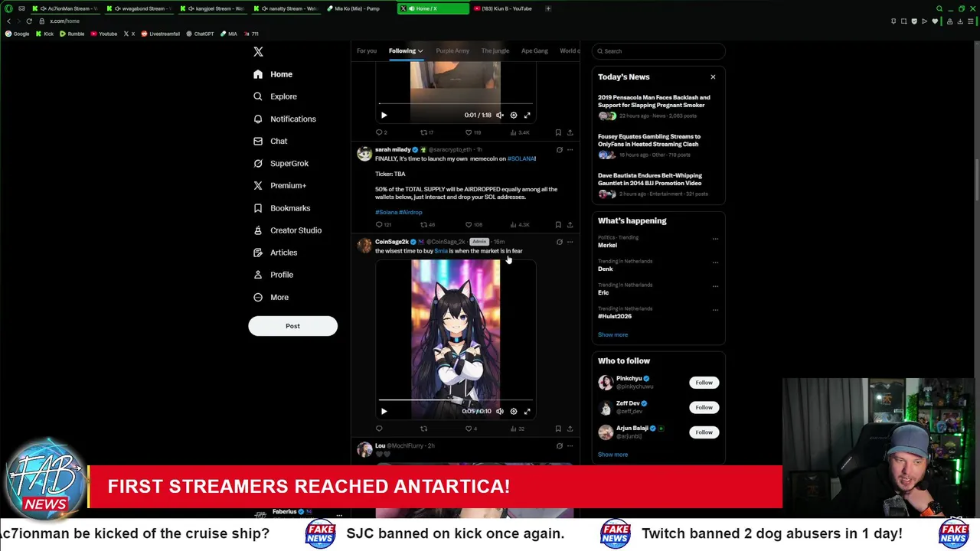Switch to the Ac7ionMan Stream browser tab
The width and height of the screenshot is (980, 551).
[65, 8]
